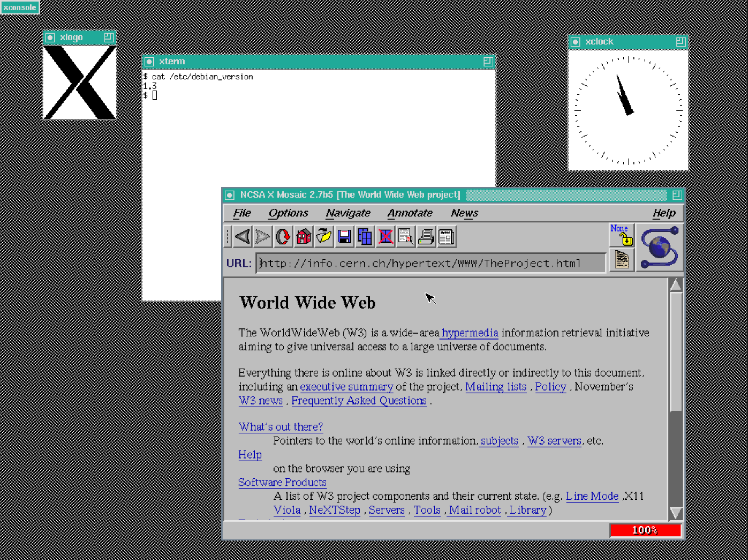This screenshot has width=748, height=560.
Task: Open the Frequently Asked Questions link
Action: (359, 401)
